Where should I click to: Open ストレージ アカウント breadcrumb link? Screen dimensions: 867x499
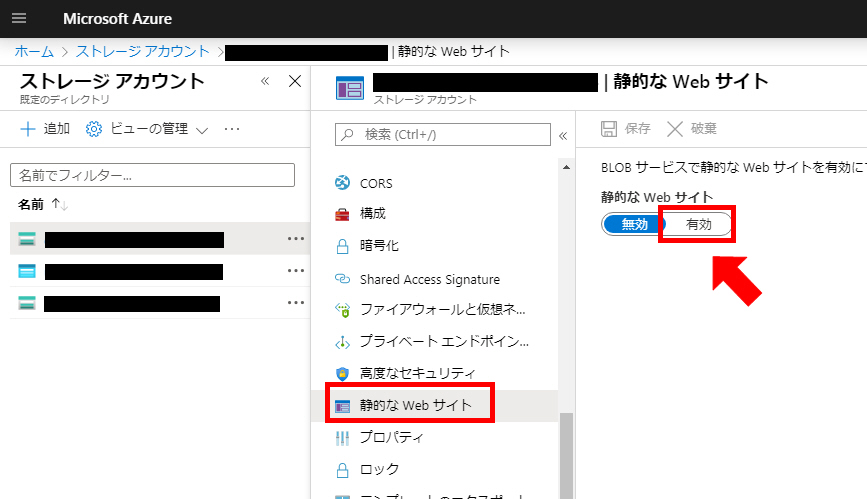tap(143, 51)
